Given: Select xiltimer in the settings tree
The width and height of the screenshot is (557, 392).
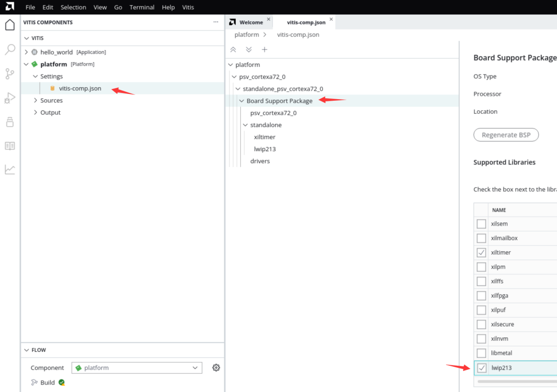Looking at the screenshot, I should (264, 137).
